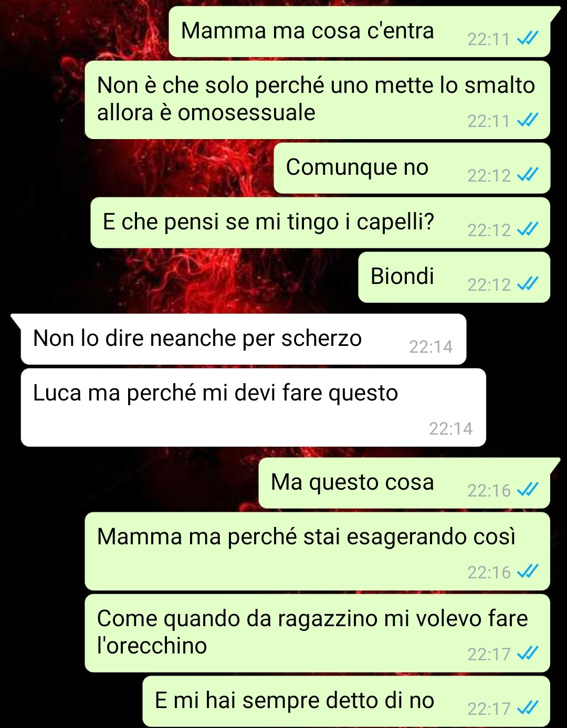Click double-check icon on 'Mamma ma cosa c'entra'
The height and width of the screenshot is (728, 567).
coord(528,38)
